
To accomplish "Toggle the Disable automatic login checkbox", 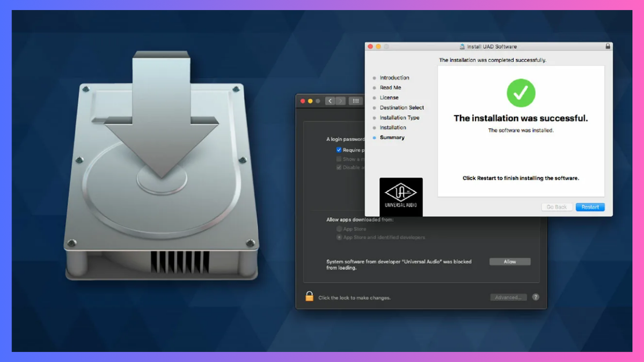I will 339,167.
